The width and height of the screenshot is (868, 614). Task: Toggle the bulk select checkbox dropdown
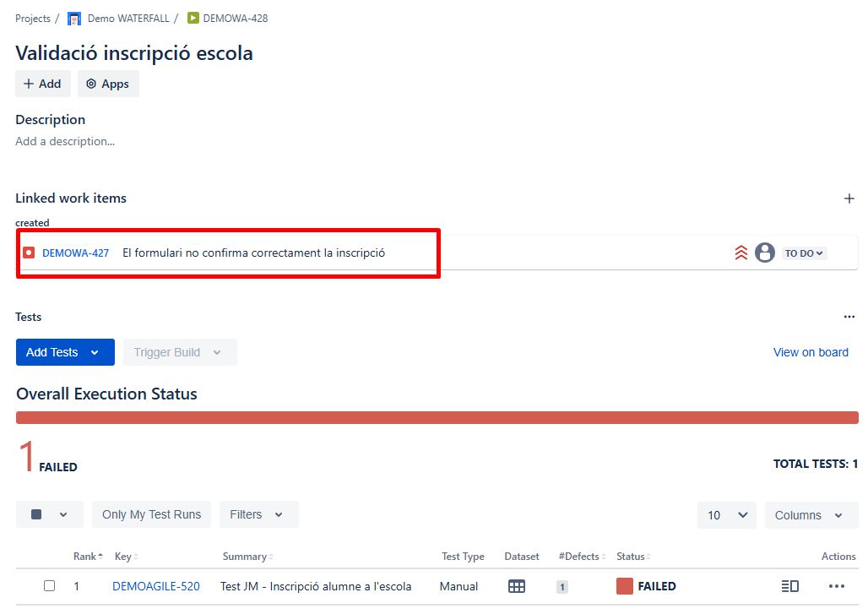point(49,514)
